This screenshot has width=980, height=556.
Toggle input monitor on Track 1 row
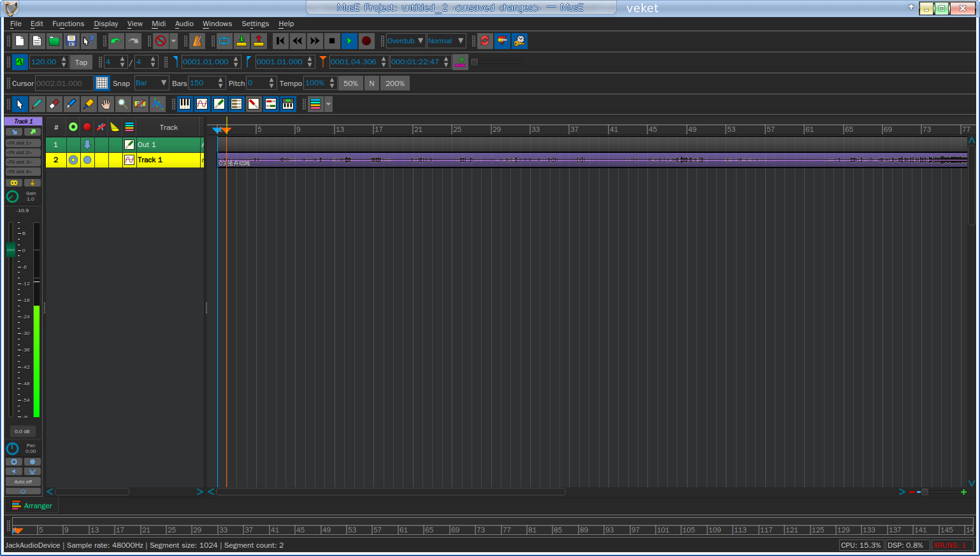click(x=73, y=160)
